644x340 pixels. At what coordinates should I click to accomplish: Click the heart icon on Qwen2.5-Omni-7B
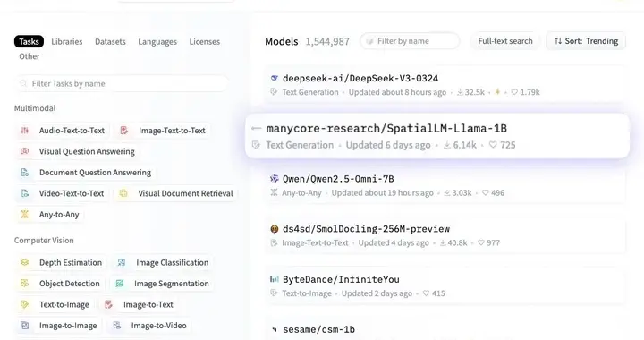486,192
